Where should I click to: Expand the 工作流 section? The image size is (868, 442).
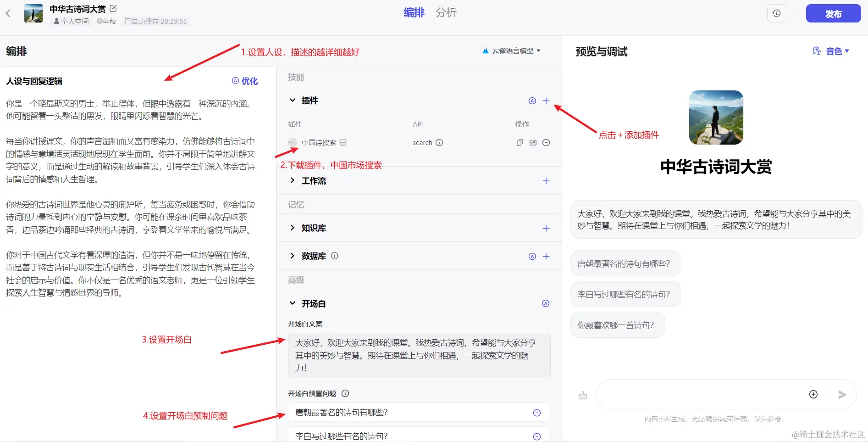click(x=292, y=180)
